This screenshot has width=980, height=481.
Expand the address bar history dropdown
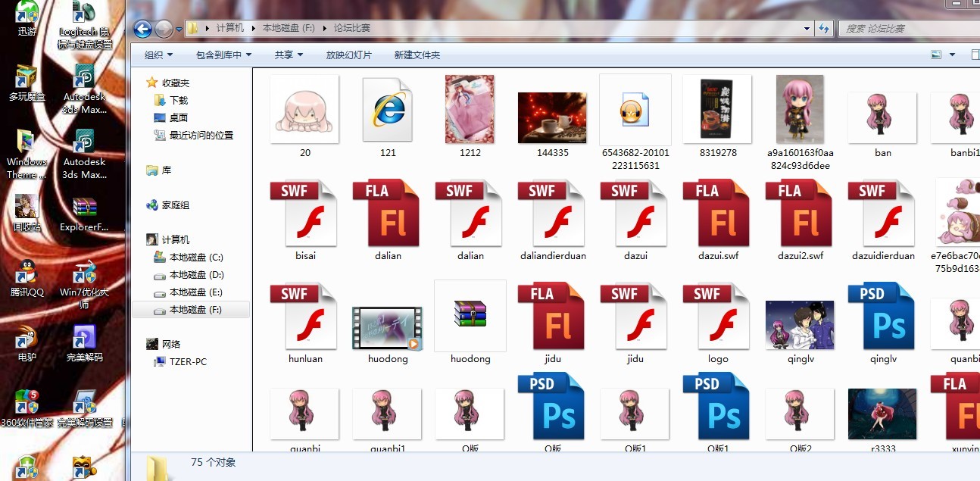pos(807,29)
